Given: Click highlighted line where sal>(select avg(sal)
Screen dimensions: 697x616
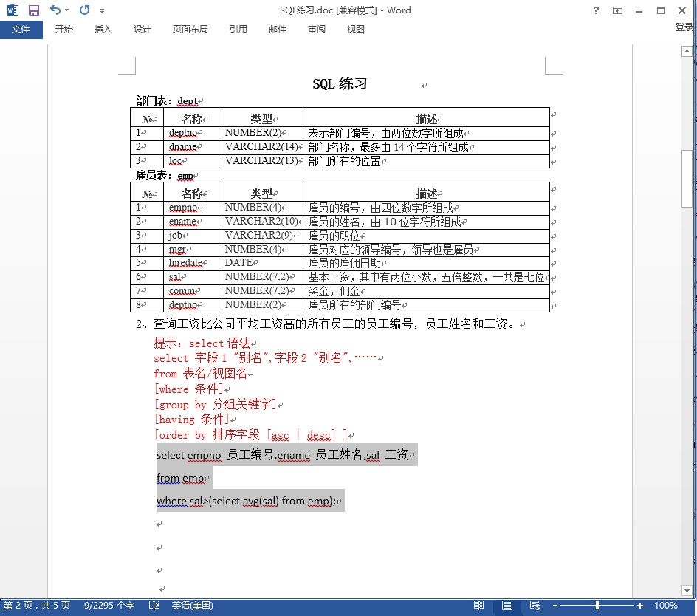Looking at the screenshot, I should click(x=247, y=502).
